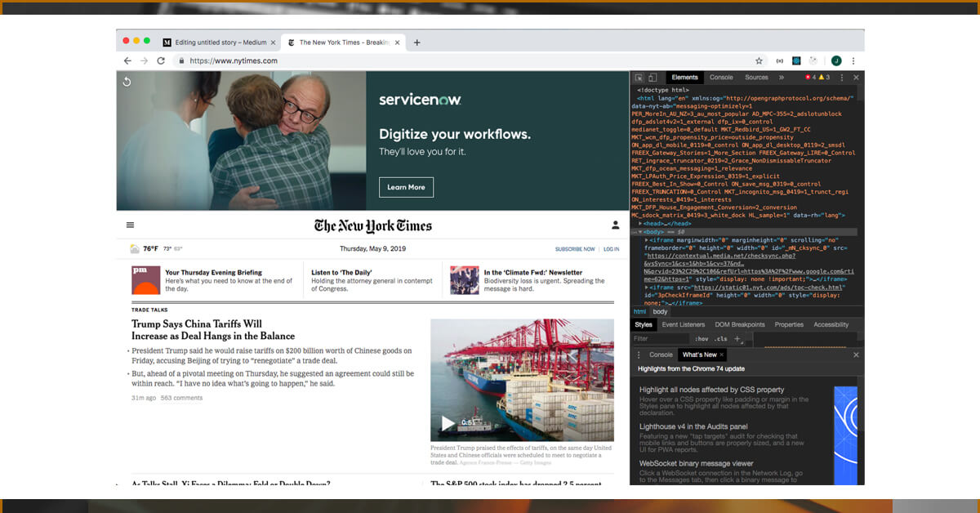Open the DOM Breakpoints tab
The width and height of the screenshot is (980, 513).
[x=740, y=324]
